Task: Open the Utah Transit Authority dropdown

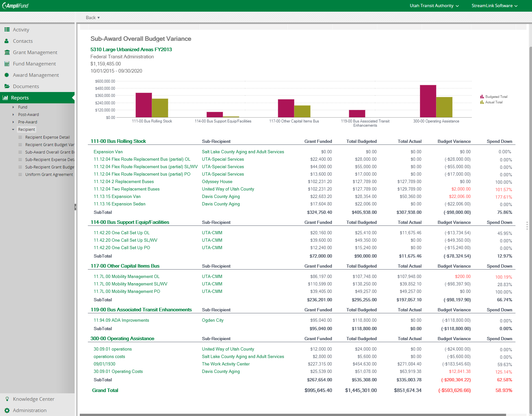Action: pyautogui.click(x=434, y=6)
